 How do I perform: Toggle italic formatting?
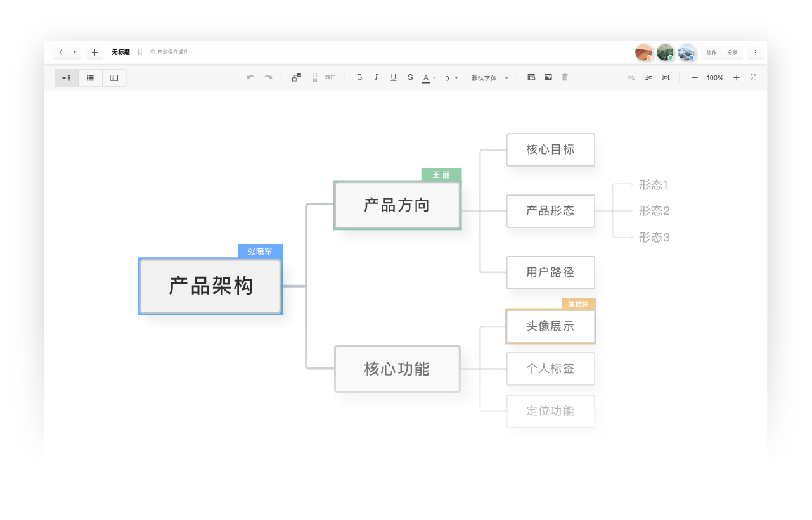point(376,77)
